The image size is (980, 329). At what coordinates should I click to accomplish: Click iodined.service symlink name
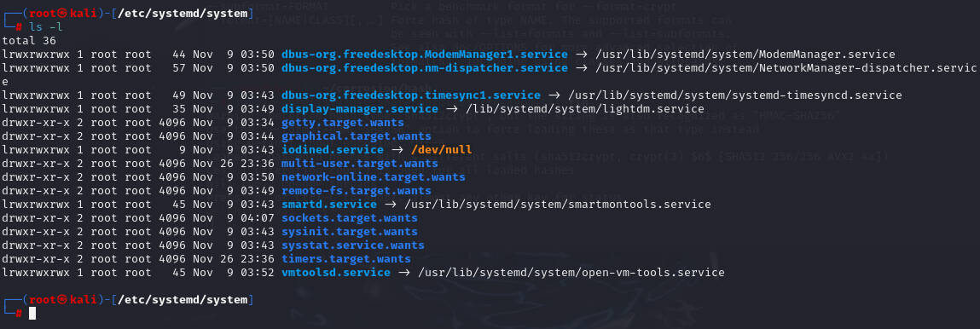(333, 150)
